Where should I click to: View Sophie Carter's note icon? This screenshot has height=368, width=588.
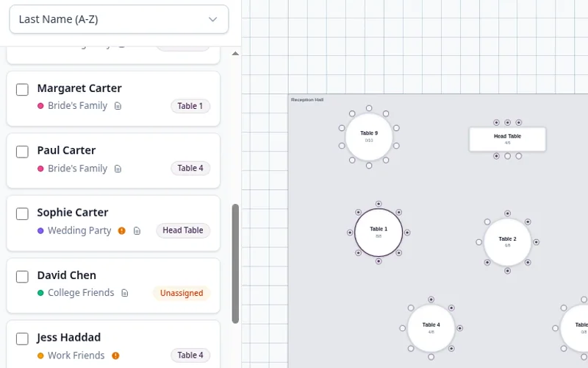137,231
